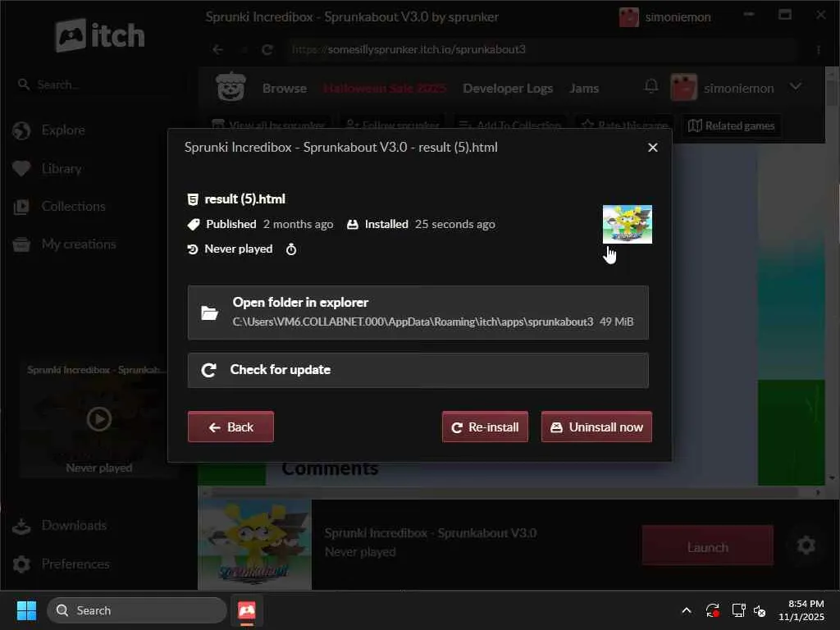
Task: Expand the simoniemon account dropdown
Action: click(x=796, y=86)
